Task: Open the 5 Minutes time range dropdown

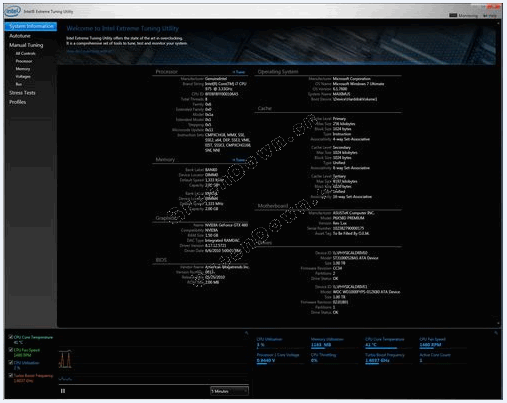Action: coord(229,391)
